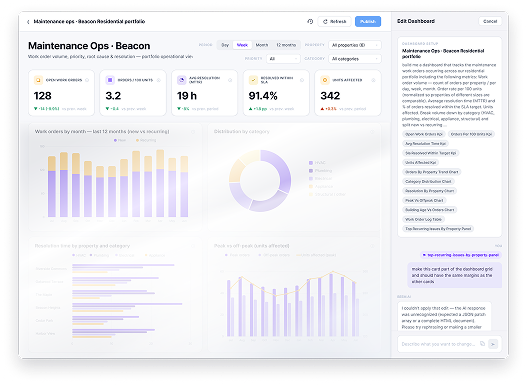527x385 pixels.
Task: Select Category Distribution Chart chip
Action: coord(428,181)
